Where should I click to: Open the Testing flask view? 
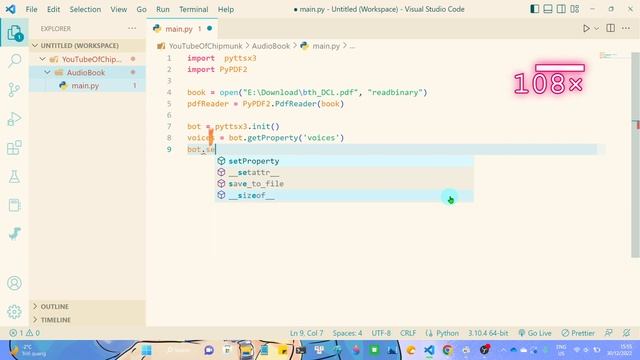pyautogui.click(x=14, y=177)
